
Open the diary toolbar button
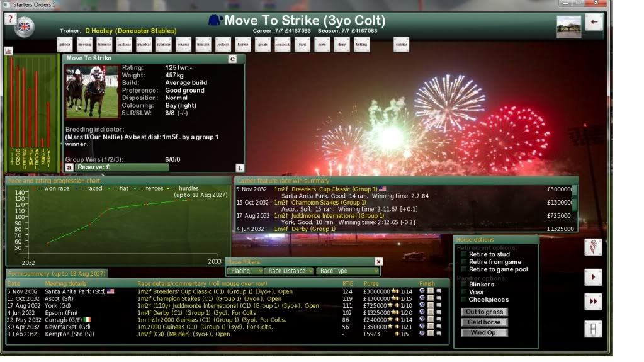[342, 44]
